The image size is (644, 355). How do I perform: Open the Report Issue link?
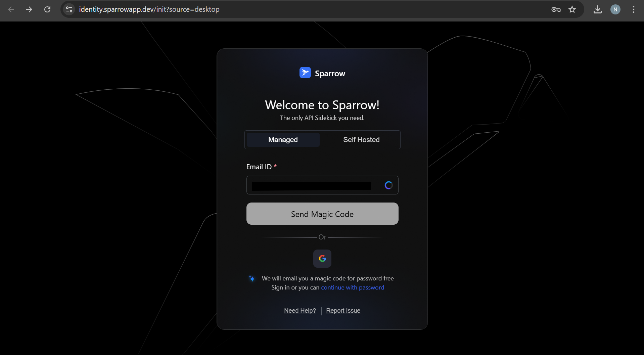[x=343, y=311]
